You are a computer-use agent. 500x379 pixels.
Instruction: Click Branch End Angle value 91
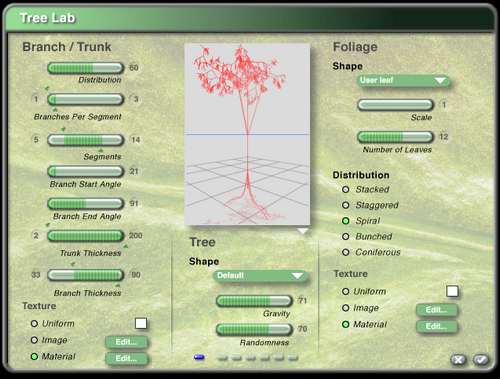134,203
